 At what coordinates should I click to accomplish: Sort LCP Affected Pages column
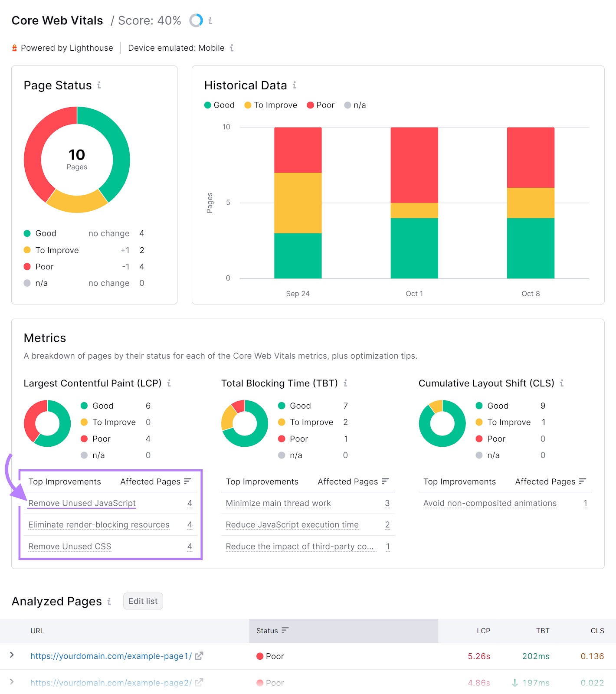(187, 481)
